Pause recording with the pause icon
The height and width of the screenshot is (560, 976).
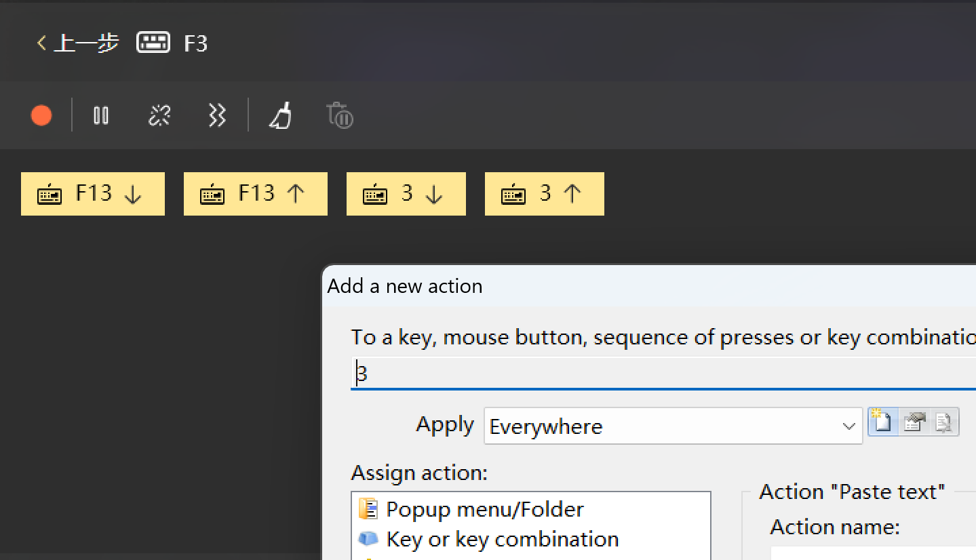pos(101,116)
